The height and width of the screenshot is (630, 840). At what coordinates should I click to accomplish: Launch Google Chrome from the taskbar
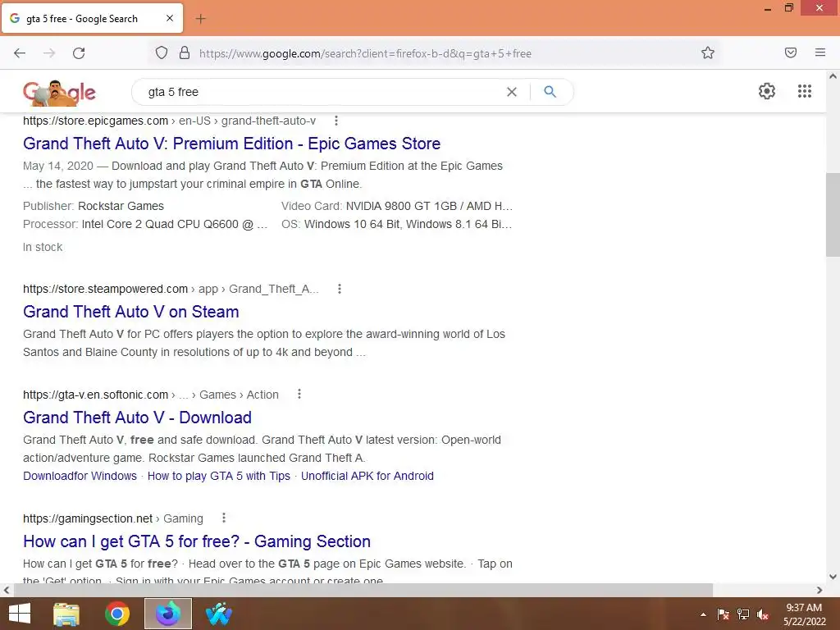(117, 614)
